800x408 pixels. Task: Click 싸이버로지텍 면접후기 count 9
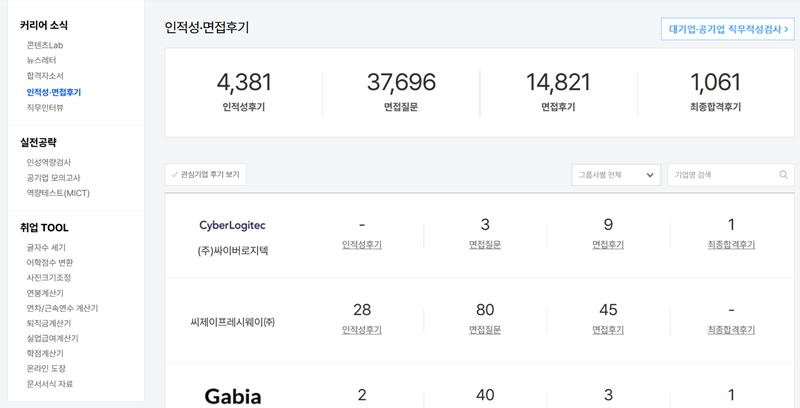point(608,224)
